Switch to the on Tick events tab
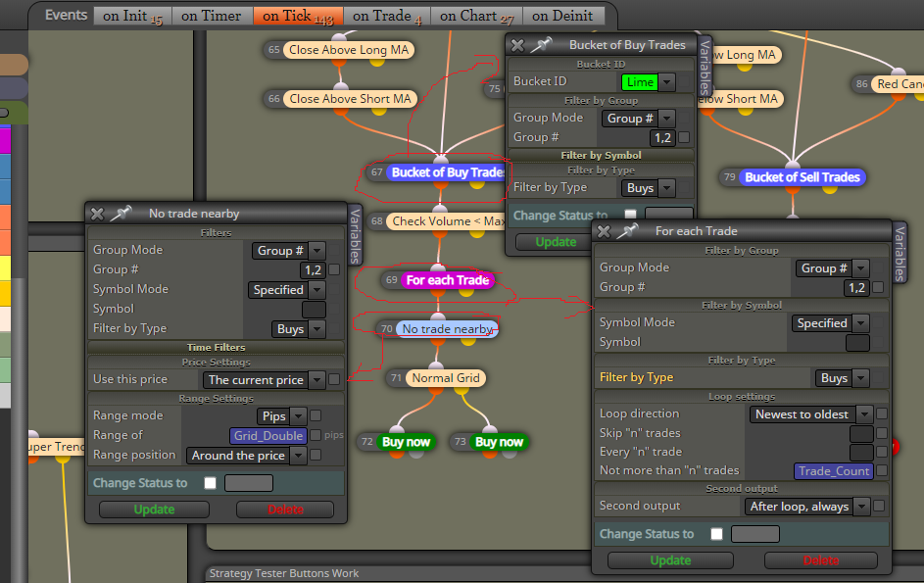The height and width of the screenshot is (583, 924). [298, 16]
